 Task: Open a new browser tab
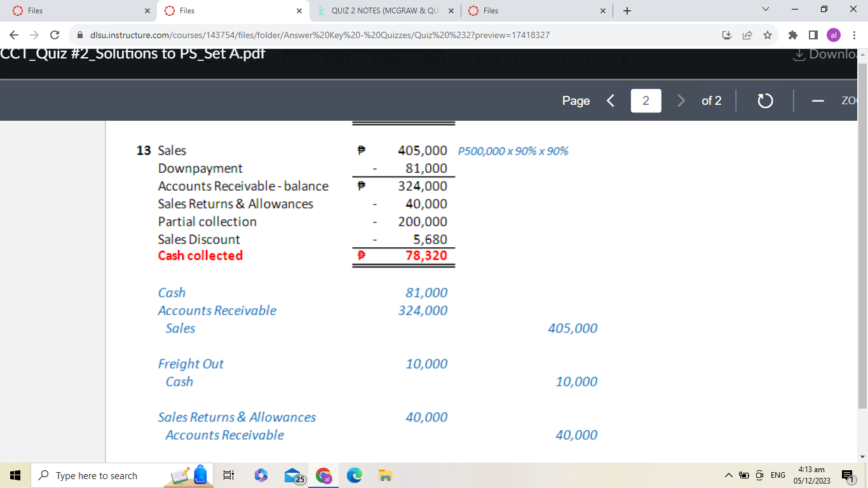(627, 11)
